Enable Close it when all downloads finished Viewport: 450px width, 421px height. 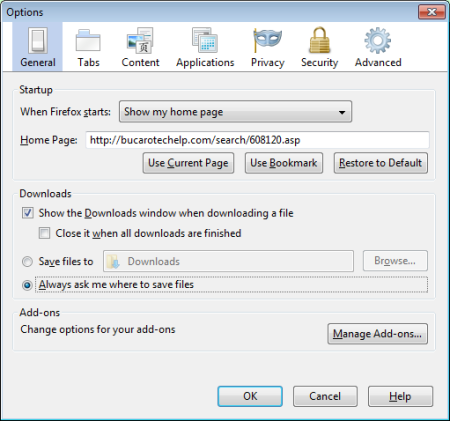click(x=44, y=233)
